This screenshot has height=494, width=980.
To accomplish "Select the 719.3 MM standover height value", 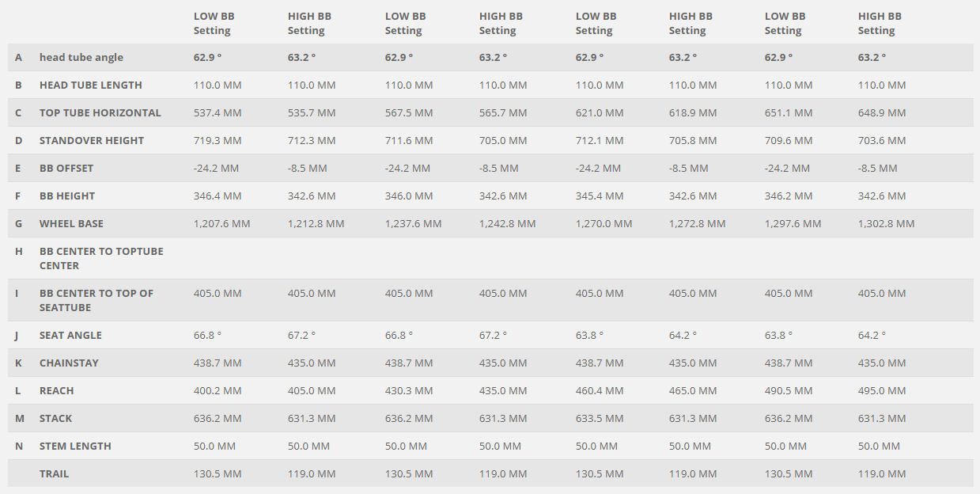I will click(x=218, y=141).
